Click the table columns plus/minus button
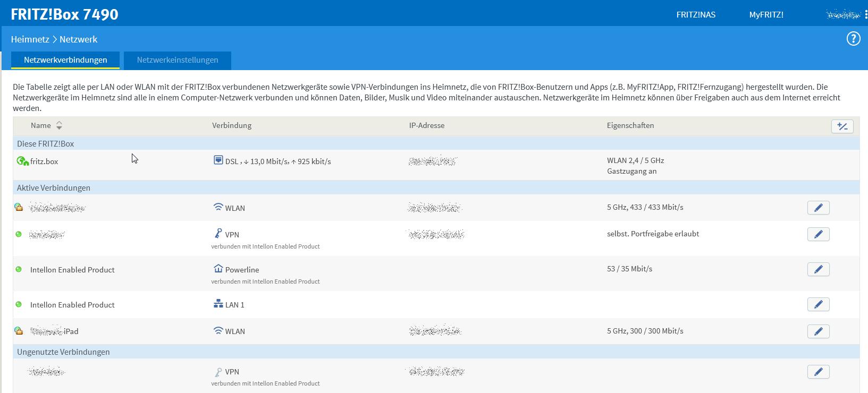The height and width of the screenshot is (393, 868). (x=842, y=126)
